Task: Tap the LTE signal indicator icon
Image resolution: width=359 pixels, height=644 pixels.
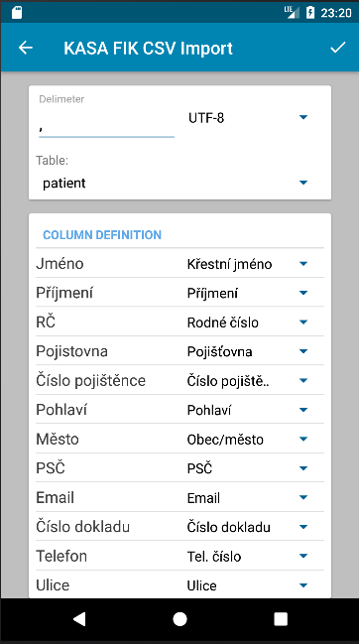Action: (x=293, y=12)
